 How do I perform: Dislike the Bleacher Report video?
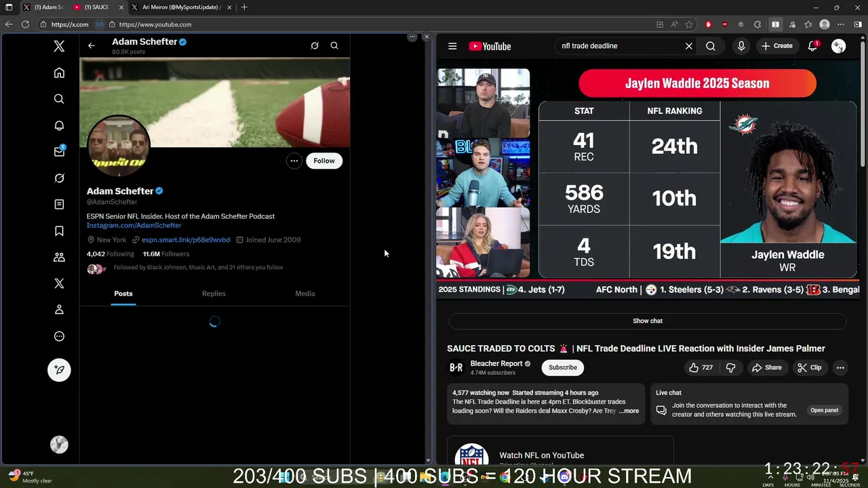(731, 367)
